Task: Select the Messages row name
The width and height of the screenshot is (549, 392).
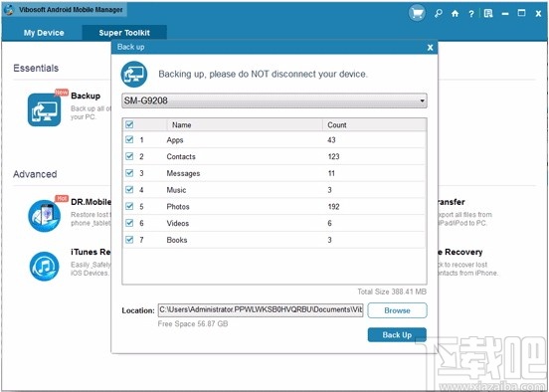Action: coord(183,173)
